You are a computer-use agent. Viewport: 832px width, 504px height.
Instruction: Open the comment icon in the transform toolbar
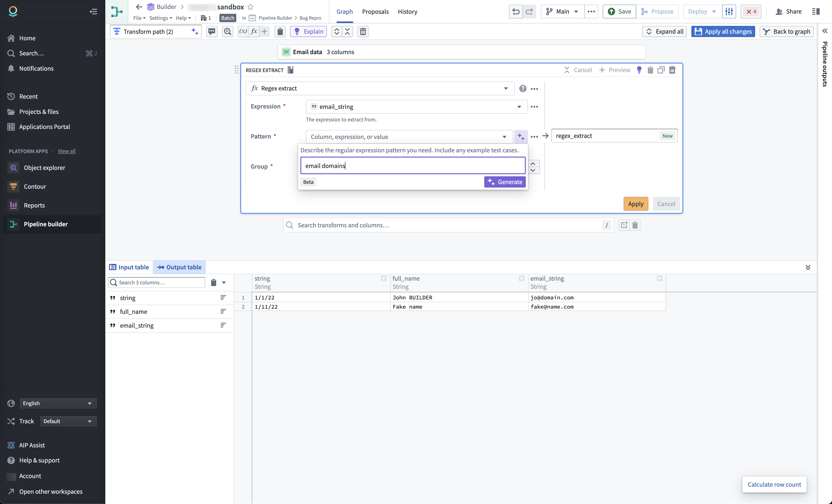[x=212, y=31]
